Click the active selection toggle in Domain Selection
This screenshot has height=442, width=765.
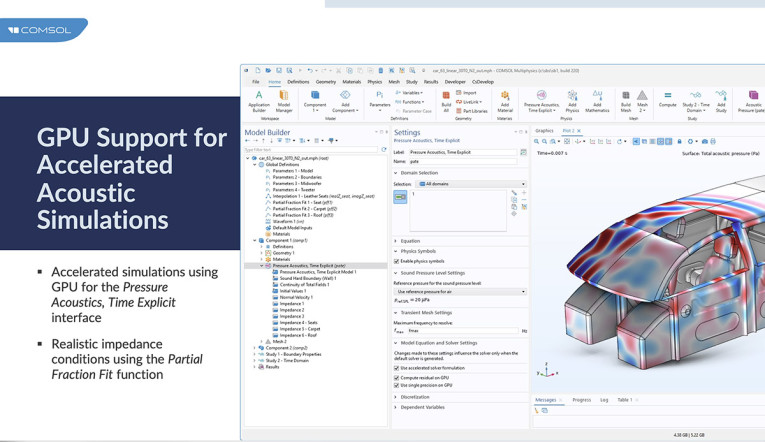coord(400,197)
